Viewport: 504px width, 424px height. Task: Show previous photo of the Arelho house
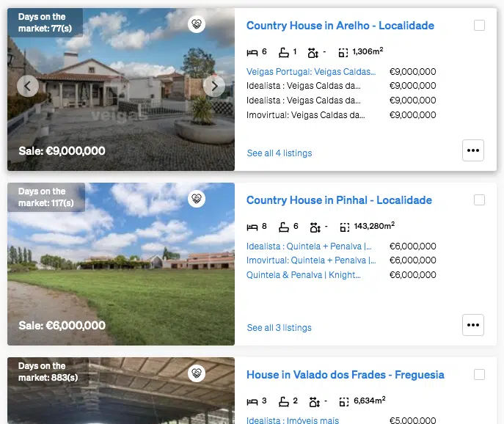(28, 86)
